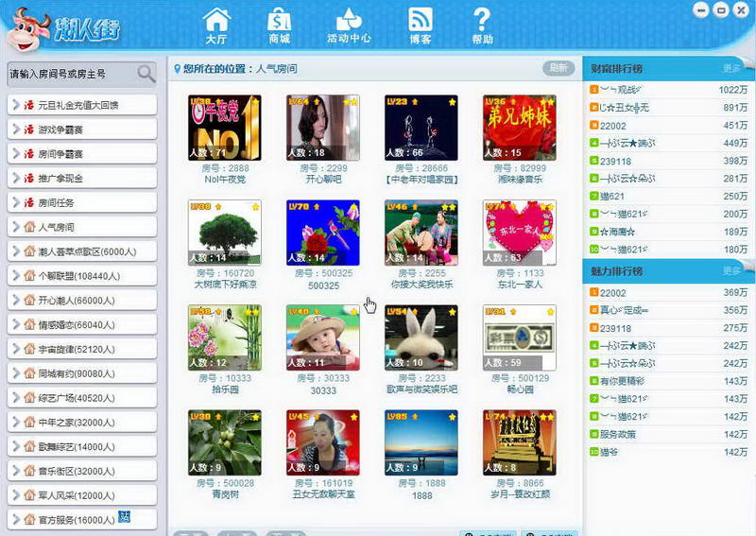Open 推广拿现金 activity entry

click(82, 178)
